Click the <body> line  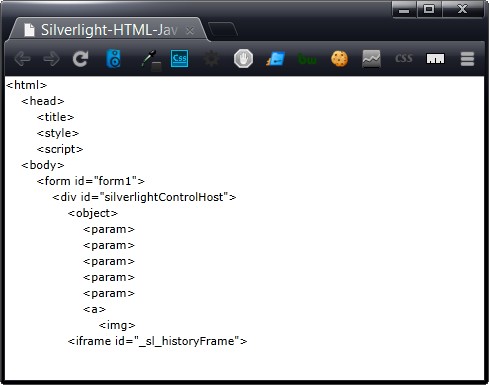(43, 165)
